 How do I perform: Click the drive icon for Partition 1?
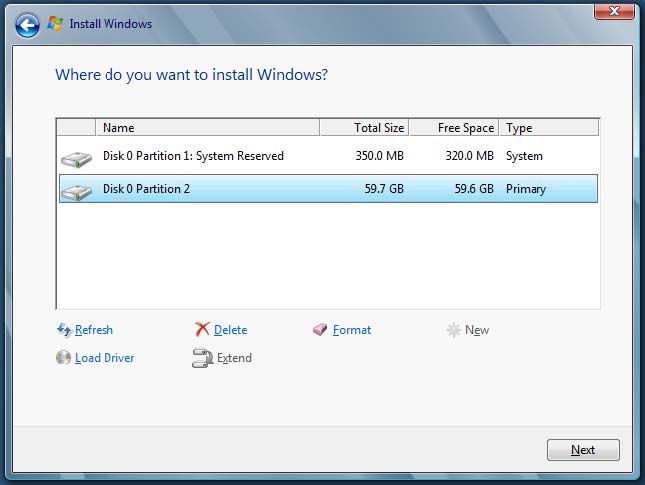tap(75, 158)
